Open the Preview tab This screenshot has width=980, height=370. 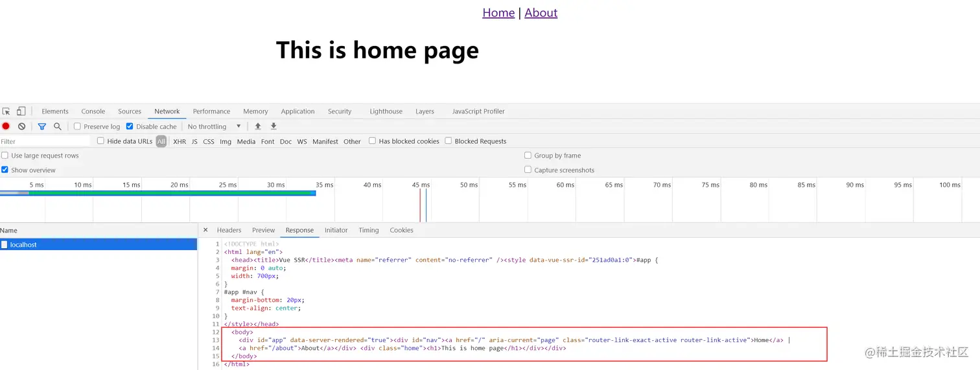pos(263,230)
